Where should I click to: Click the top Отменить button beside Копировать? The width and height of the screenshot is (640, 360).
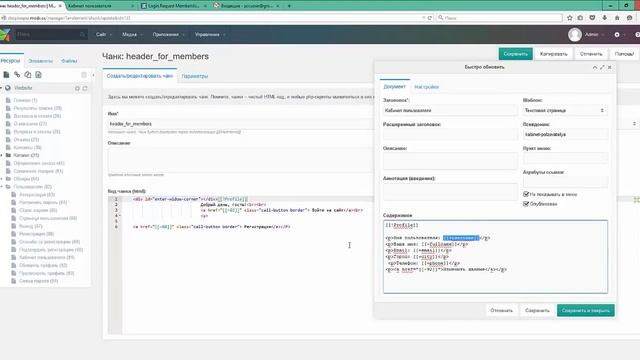(x=591, y=54)
